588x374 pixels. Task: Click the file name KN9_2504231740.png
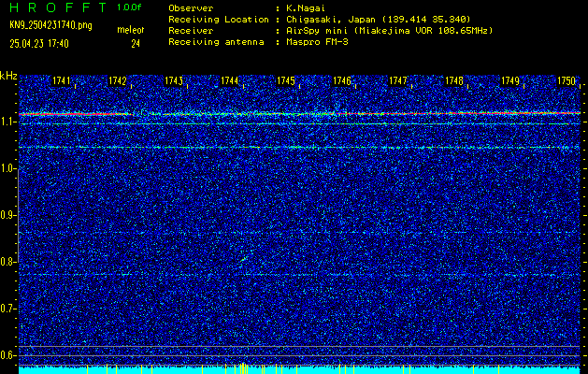tap(50, 25)
